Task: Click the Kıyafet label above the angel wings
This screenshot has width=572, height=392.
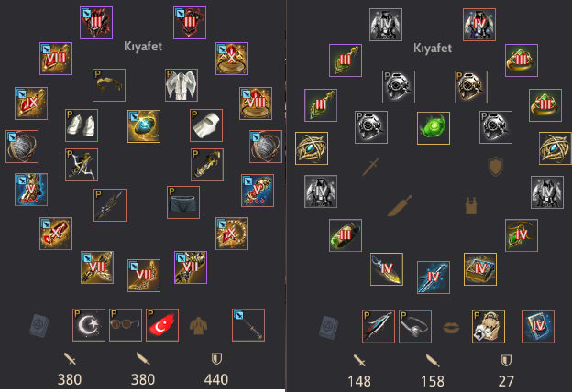Action: click(x=143, y=47)
